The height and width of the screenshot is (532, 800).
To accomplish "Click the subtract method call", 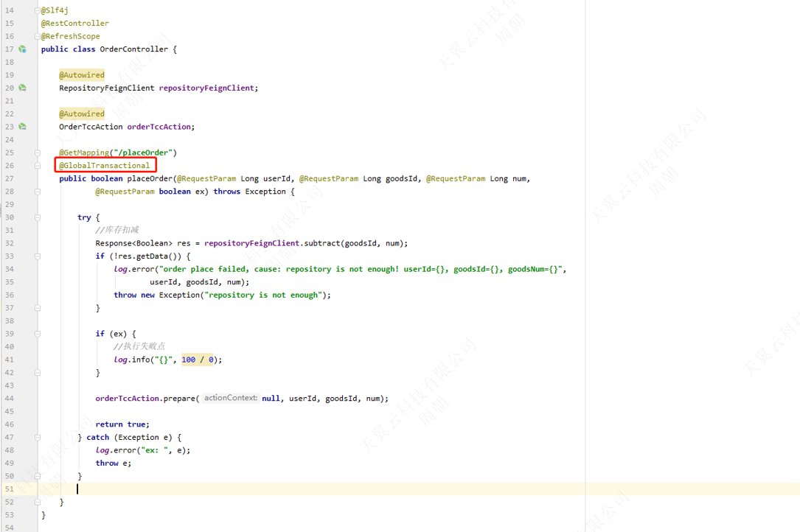I will coord(322,243).
